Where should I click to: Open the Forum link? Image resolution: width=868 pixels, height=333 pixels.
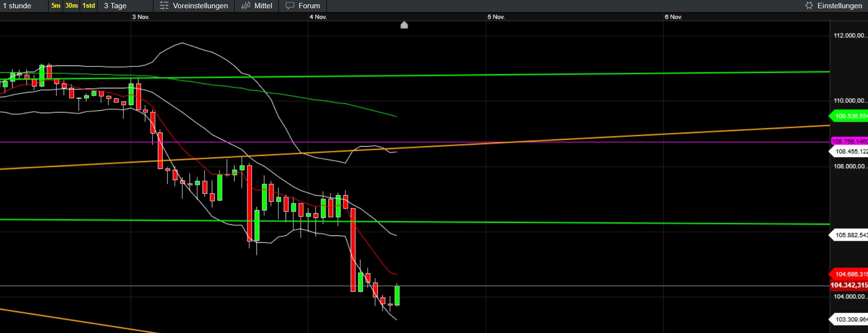point(309,6)
